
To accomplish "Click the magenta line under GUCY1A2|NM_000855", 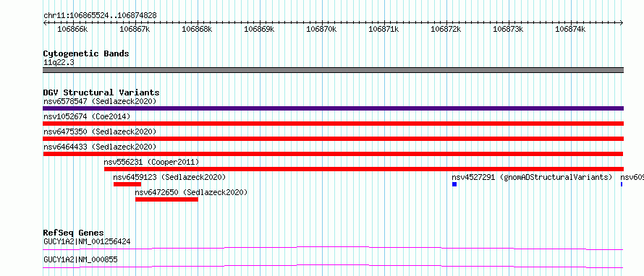I will [x=333, y=266].
